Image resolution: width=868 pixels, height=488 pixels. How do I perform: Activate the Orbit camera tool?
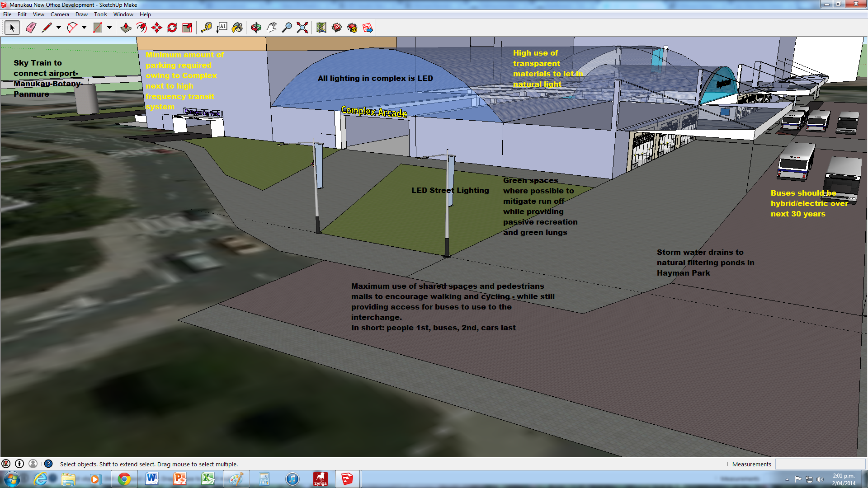click(x=256, y=28)
